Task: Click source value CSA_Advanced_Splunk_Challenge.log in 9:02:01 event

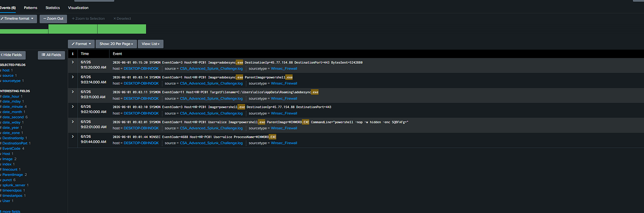Action: pyautogui.click(x=211, y=128)
